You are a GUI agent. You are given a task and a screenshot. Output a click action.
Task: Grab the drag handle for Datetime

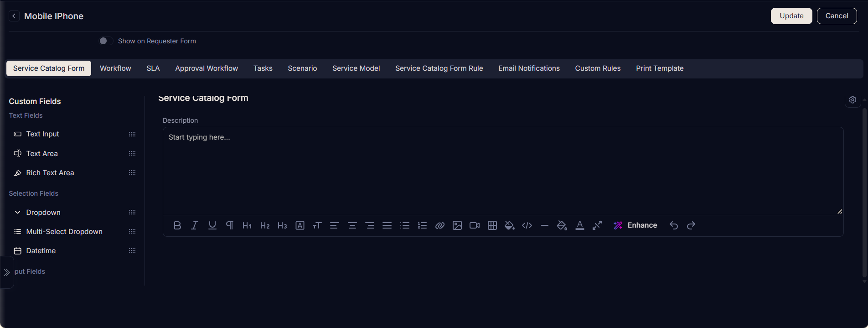coord(132,251)
